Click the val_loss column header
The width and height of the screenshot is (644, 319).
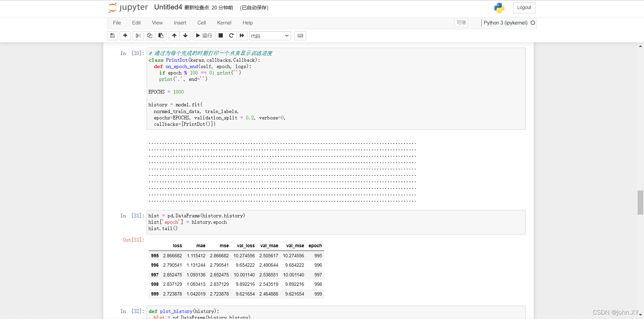(246, 246)
